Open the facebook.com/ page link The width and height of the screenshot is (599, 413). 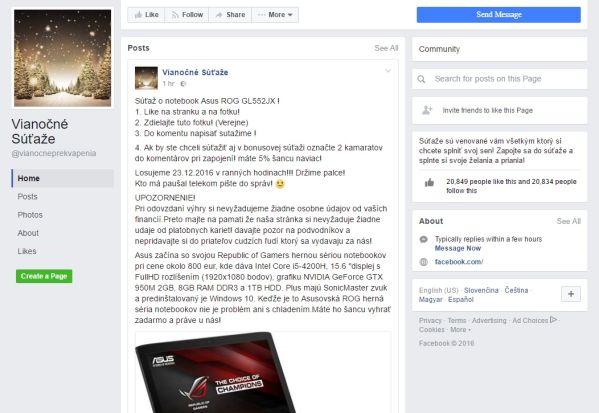(x=459, y=262)
